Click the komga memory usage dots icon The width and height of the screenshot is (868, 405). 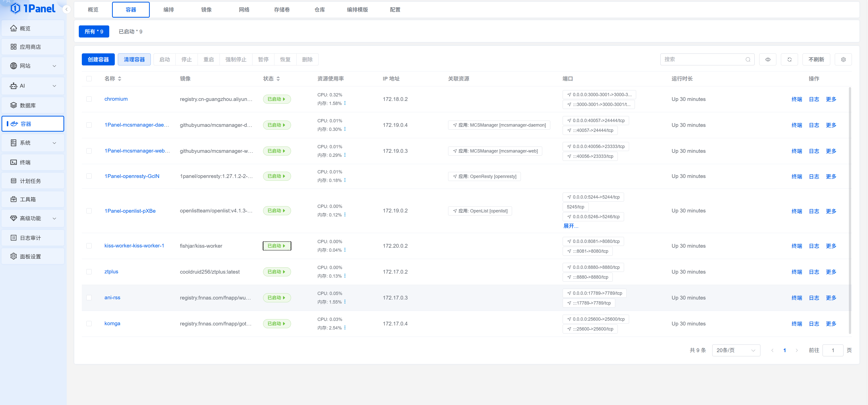(x=345, y=327)
